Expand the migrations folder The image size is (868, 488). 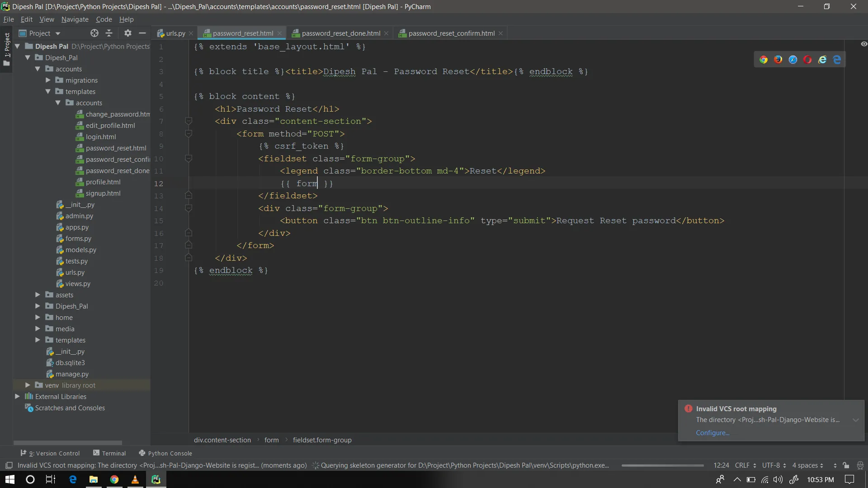click(x=48, y=80)
